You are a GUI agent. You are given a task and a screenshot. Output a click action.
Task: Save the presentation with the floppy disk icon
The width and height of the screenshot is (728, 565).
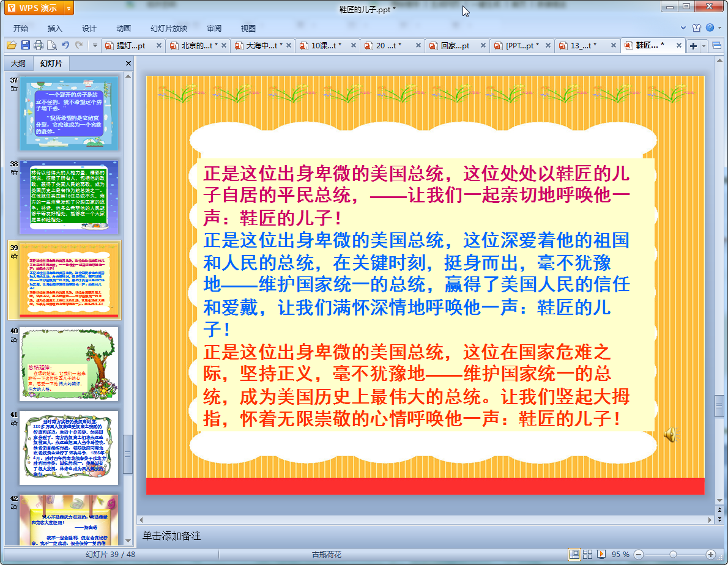[x=25, y=45]
